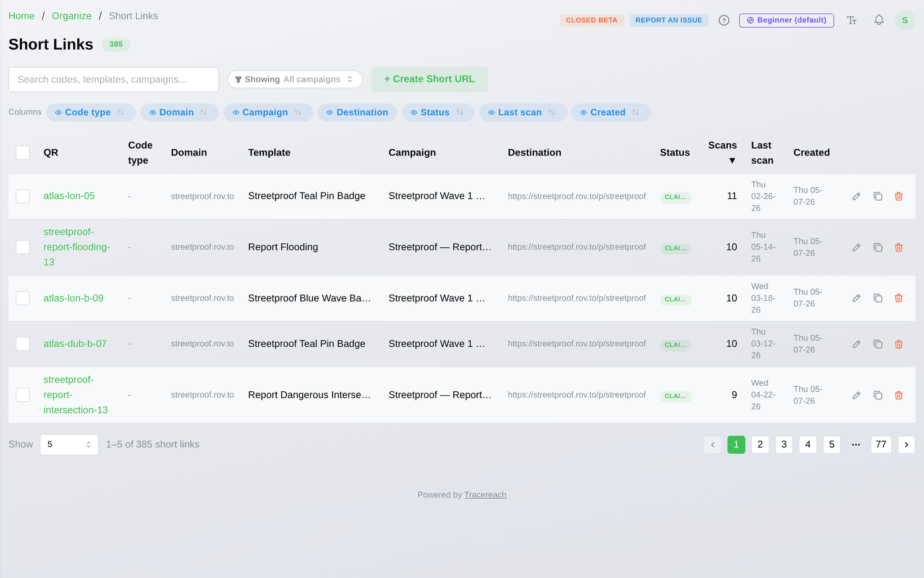Image resolution: width=924 pixels, height=578 pixels.
Task: Open the help question mark icon
Action: pos(724,20)
